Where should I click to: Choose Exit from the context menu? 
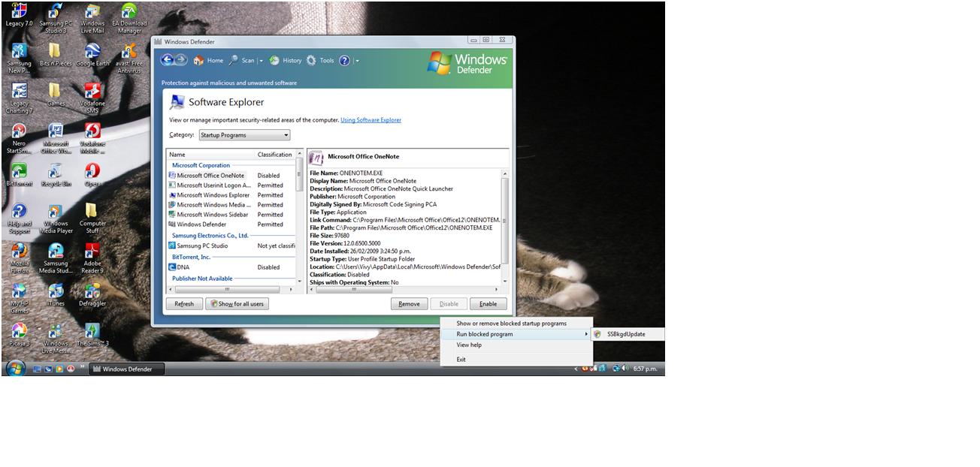click(516, 360)
